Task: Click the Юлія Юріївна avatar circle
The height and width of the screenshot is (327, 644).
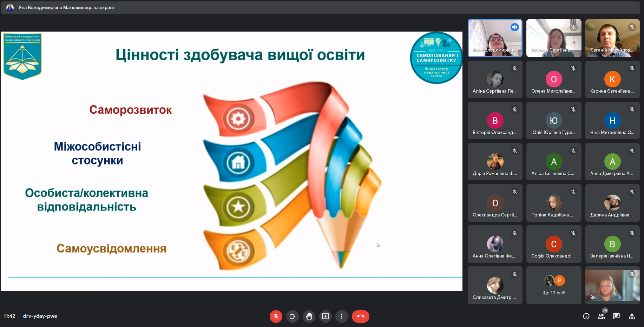Action: [553, 121]
